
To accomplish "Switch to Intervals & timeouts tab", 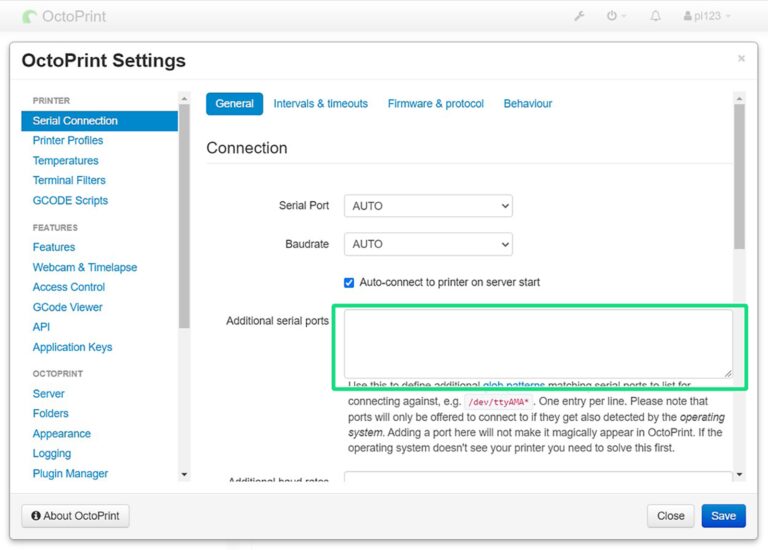I will click(320, 104).
